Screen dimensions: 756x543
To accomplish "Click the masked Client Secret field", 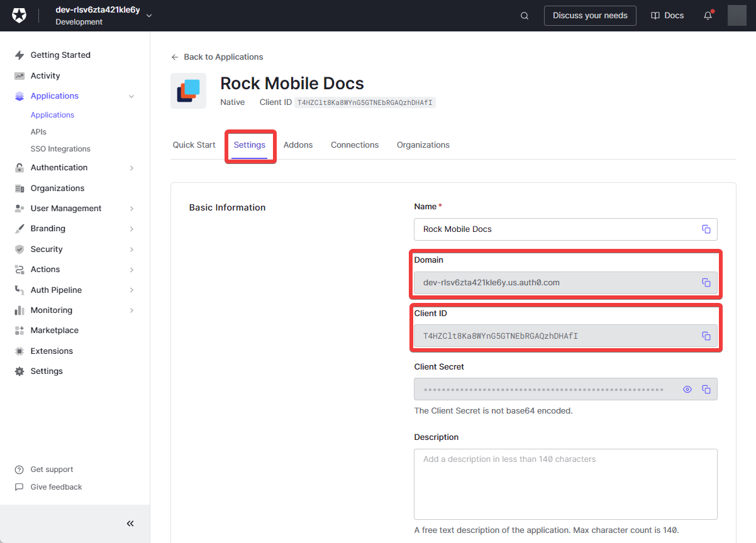I will tap(565, 390).
